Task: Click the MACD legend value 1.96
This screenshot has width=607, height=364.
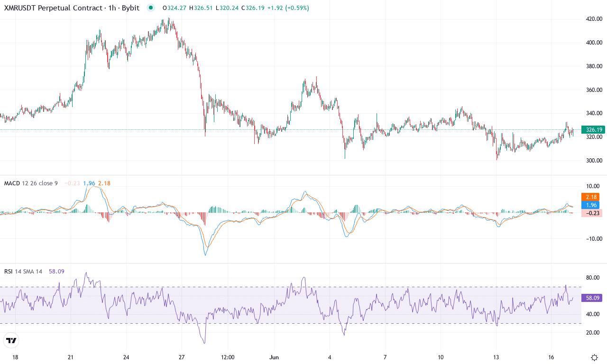Action: pos(89,183)
